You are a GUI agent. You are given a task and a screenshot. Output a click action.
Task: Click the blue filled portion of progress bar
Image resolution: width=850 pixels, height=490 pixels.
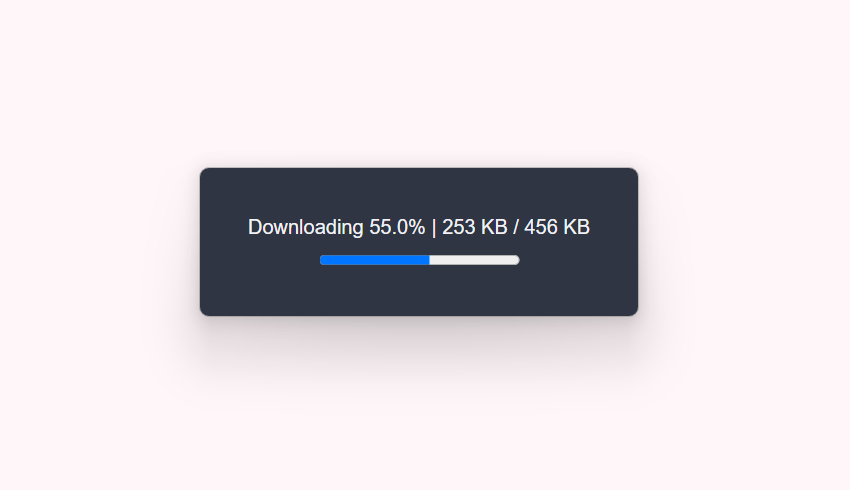[x=375, y=260]
